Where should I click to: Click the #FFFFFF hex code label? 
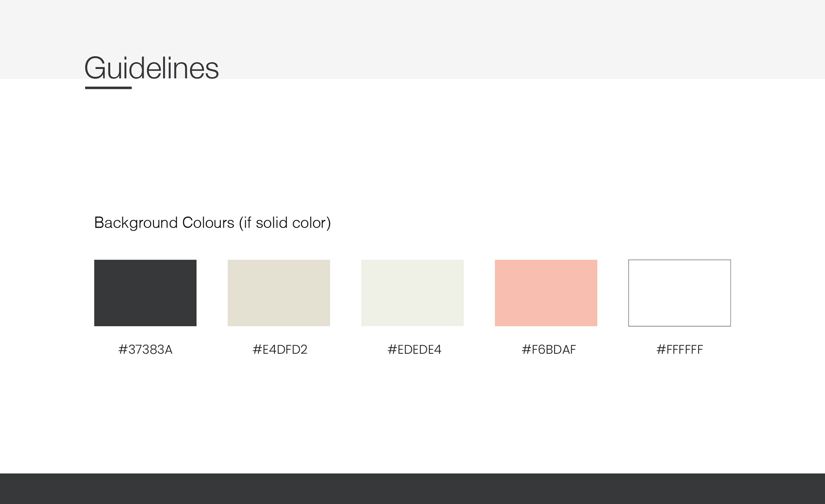point(679,349)
